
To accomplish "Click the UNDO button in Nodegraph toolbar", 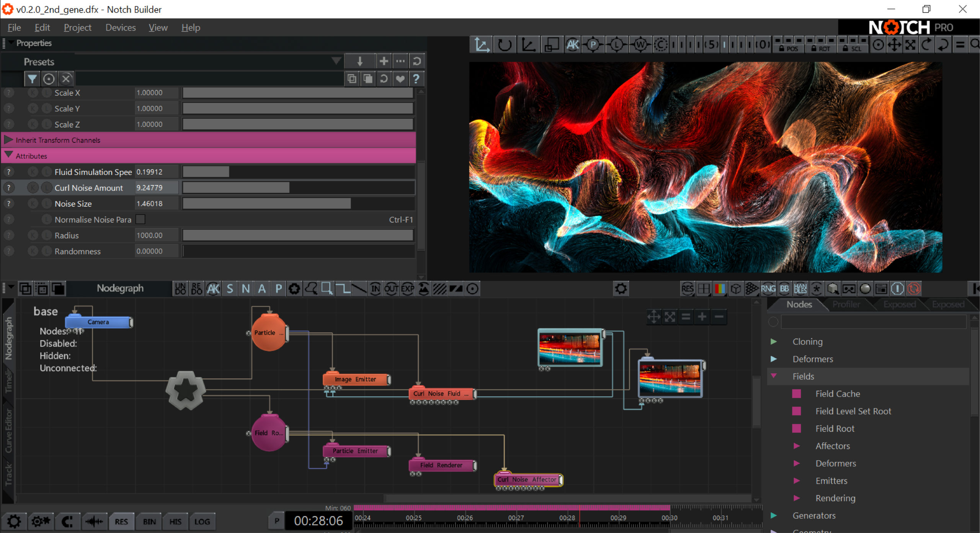I will coord(180,289).
